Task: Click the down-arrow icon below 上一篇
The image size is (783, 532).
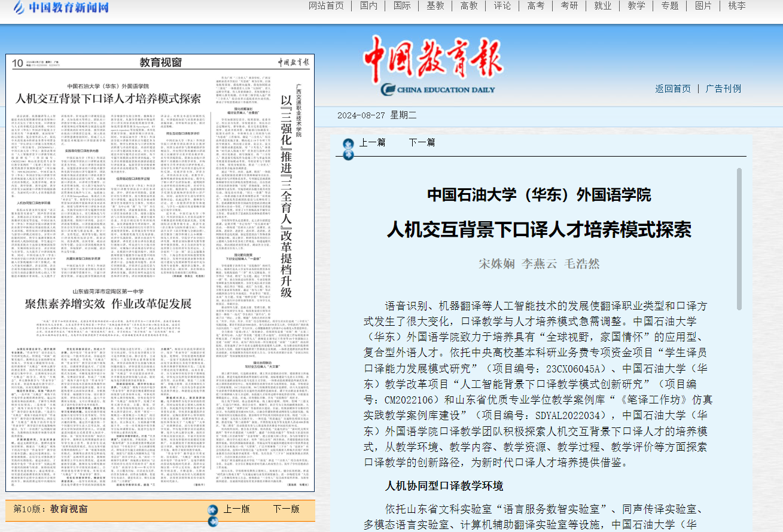Action: [x=348, y=155]
